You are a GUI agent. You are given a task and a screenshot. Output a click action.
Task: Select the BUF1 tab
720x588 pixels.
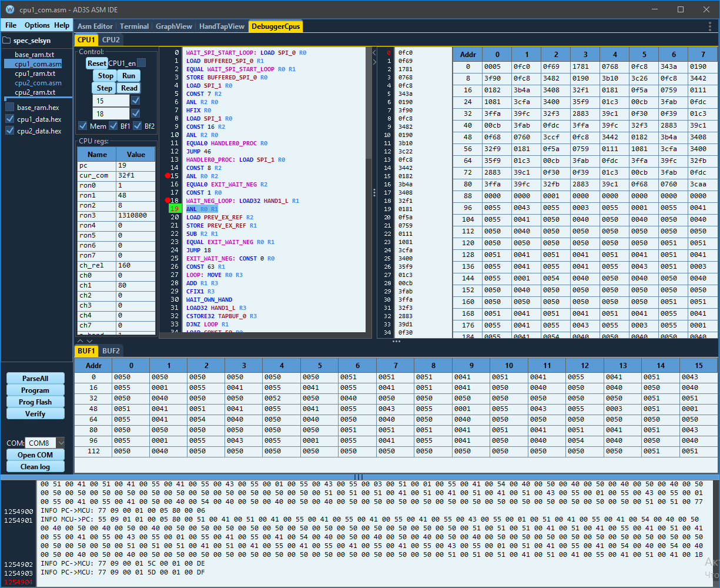click(86, 350)
